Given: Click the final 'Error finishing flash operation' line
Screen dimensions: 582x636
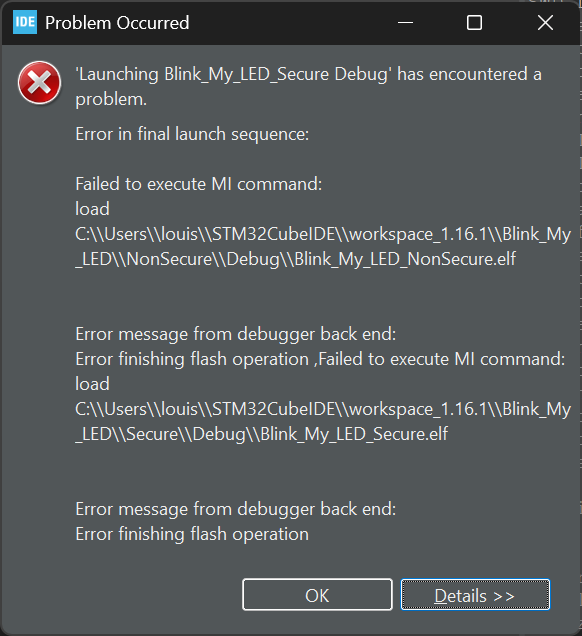Looking at the screenshot, I should (x=192, y=534).
